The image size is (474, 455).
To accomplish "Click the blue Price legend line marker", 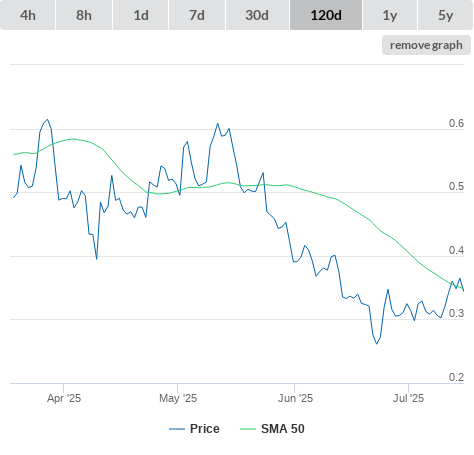I will (177, 429).
